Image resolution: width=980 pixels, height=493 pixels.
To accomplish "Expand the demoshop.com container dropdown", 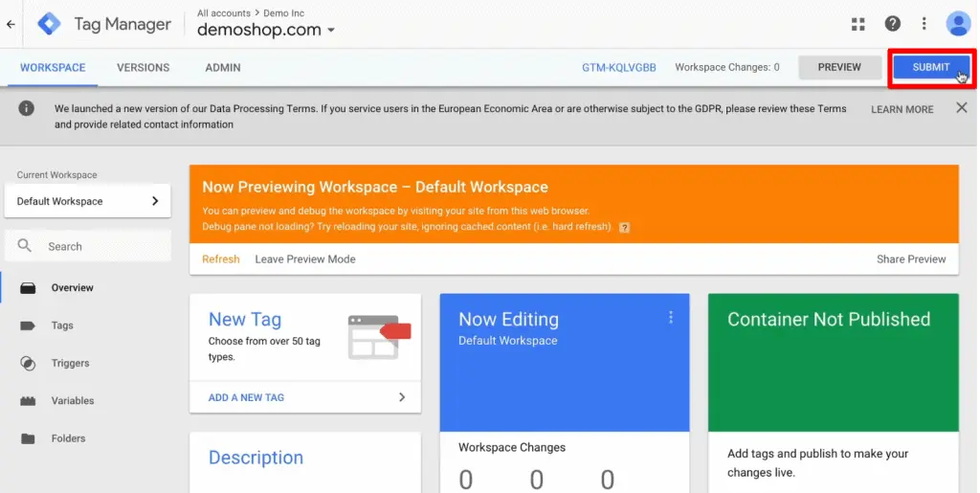I will [x=331, y=30].
